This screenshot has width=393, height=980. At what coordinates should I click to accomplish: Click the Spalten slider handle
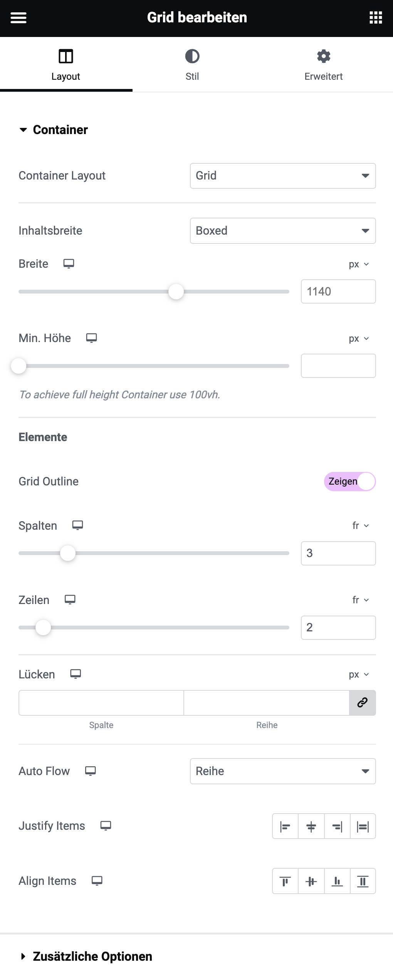[68, 553]
